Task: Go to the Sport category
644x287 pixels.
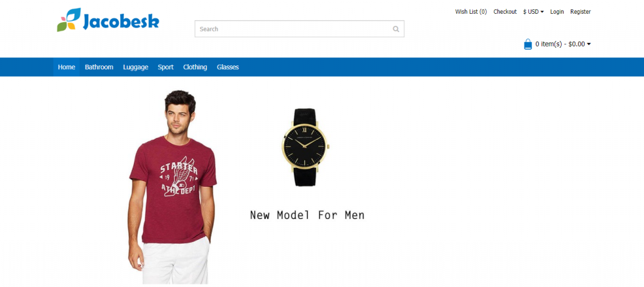Action: (165, 67)
